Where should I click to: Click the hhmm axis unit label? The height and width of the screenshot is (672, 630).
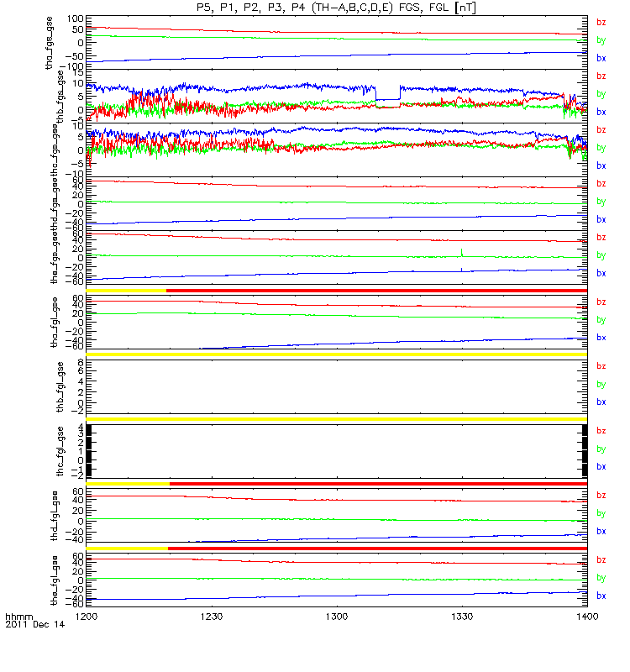pos(18,617)
